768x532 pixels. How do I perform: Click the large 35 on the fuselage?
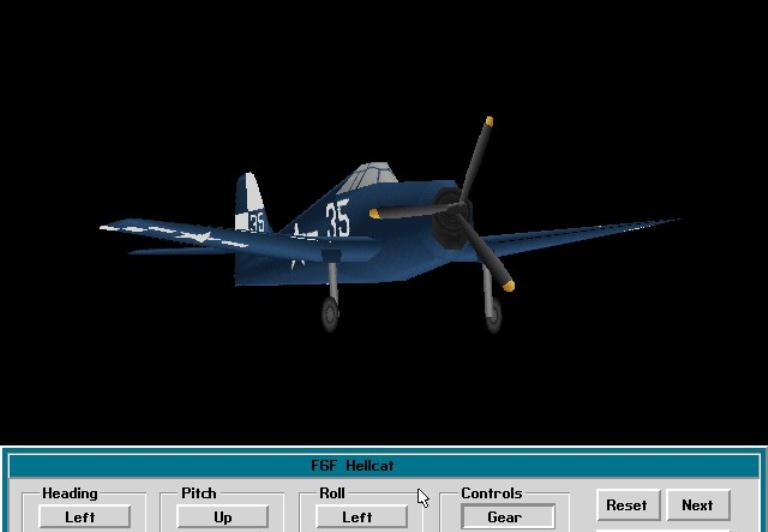coord(338,219)
